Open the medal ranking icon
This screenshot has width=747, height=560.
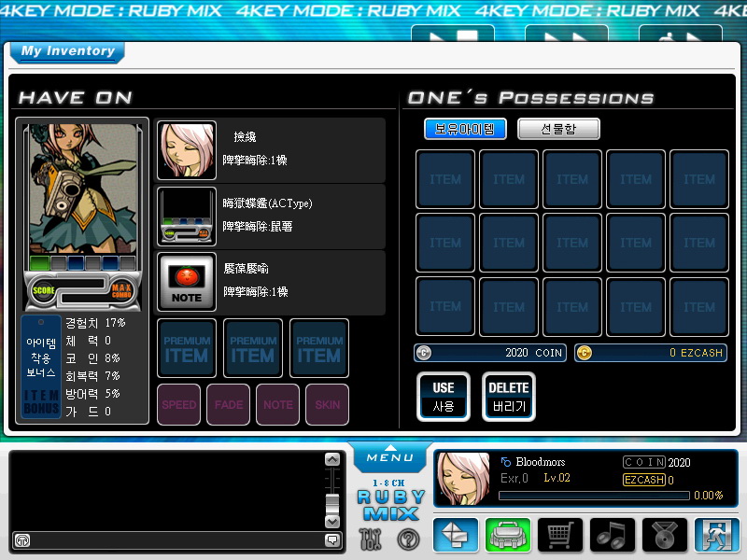(665, 536)
